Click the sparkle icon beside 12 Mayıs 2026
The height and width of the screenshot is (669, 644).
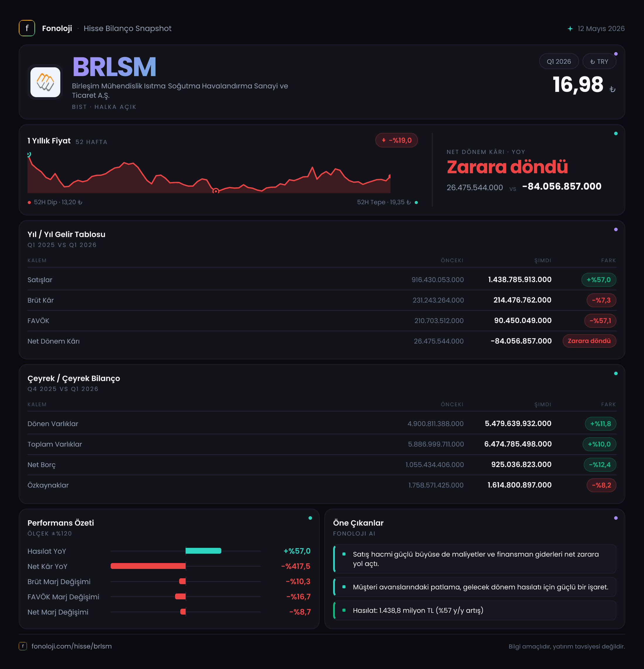[x=570, y=29]
